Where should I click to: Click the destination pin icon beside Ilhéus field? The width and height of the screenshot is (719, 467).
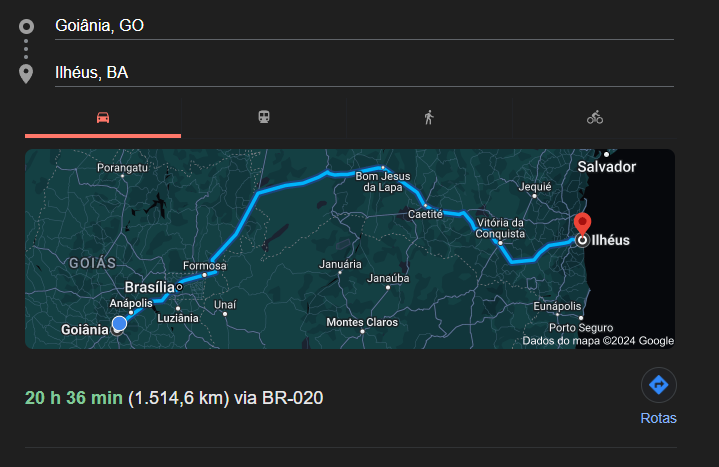pos(26,74)
